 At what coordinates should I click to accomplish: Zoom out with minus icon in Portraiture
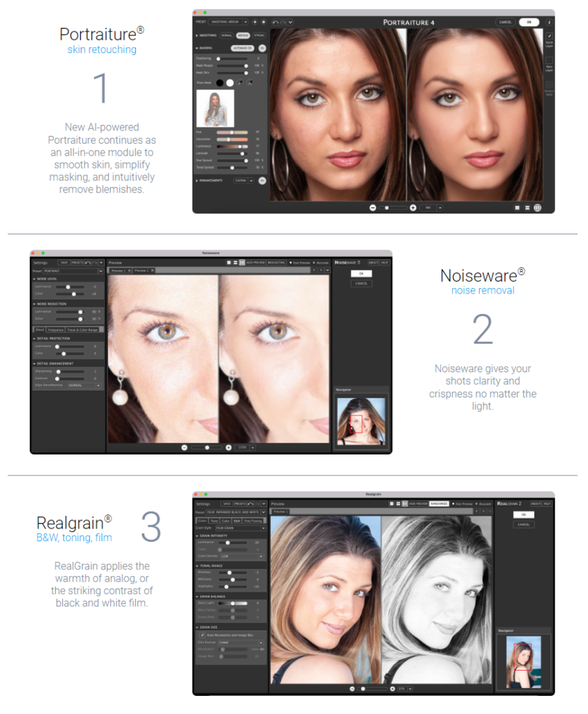[372, 208]
